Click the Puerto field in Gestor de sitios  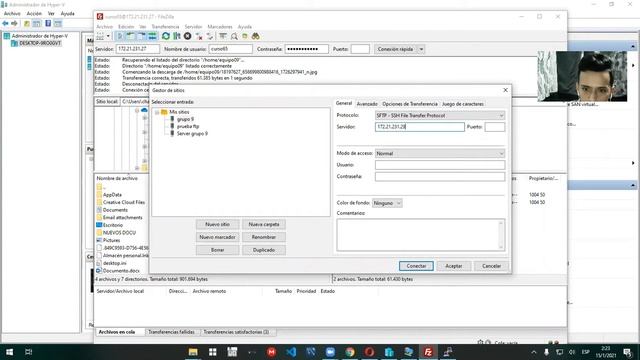click(495, 127)
